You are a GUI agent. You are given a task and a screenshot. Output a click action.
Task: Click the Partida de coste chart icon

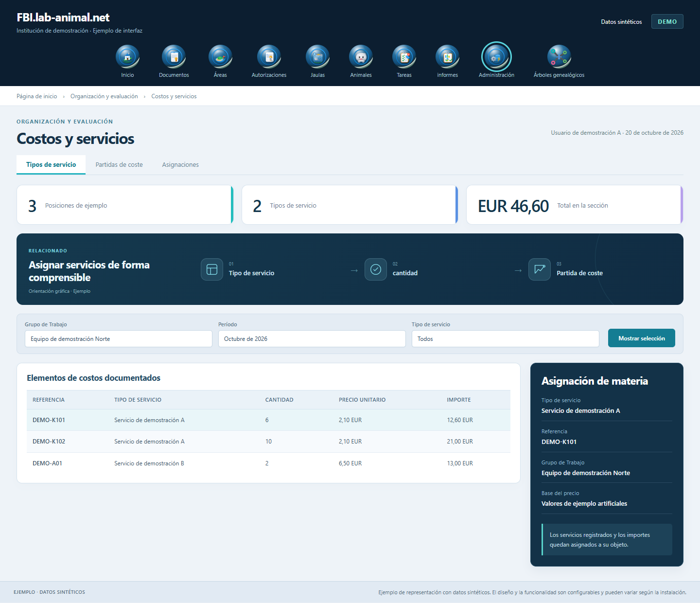coord(540,269)
